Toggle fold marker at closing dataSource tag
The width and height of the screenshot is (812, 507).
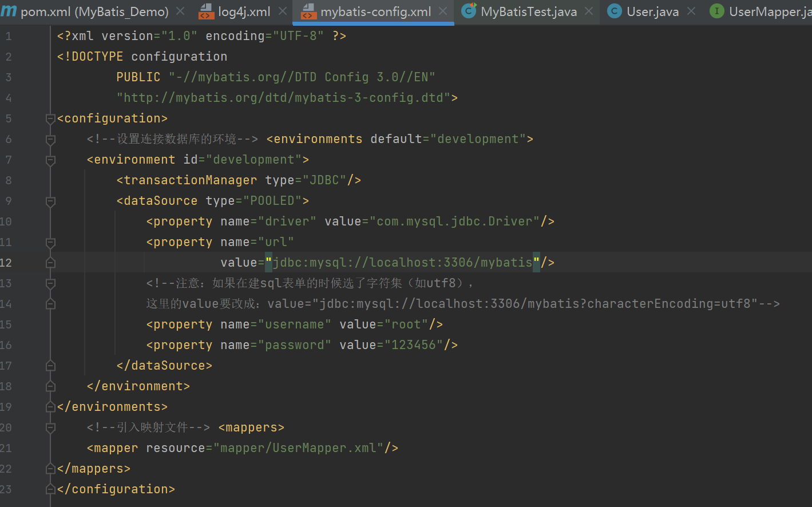pos(50,366)
